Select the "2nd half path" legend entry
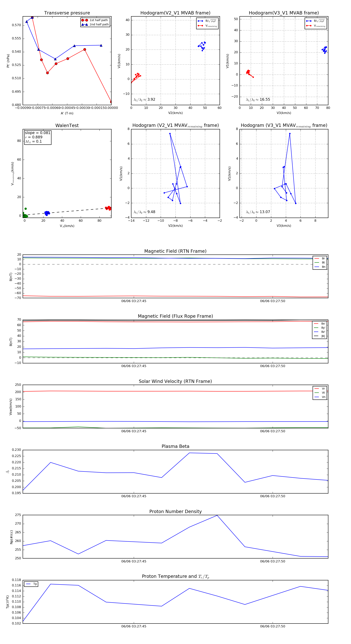This screenshot has width=351, height=644. pos(95,25)
